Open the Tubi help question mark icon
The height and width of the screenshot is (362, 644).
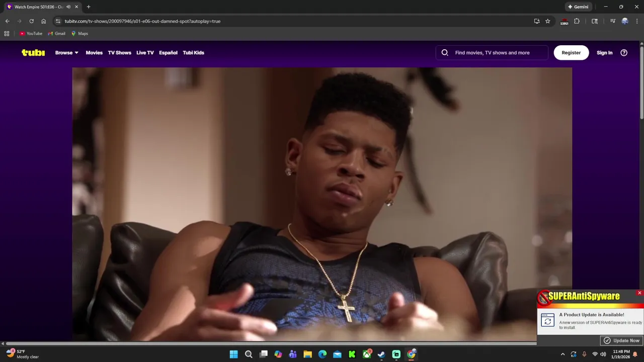tap(624, 52)
